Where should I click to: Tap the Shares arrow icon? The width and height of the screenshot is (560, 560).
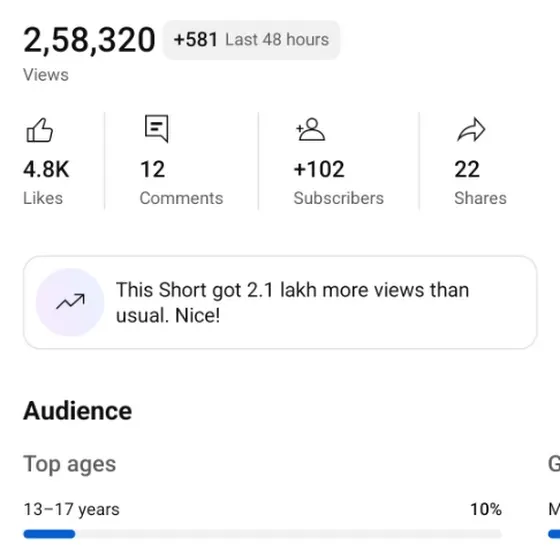(471, 129)
